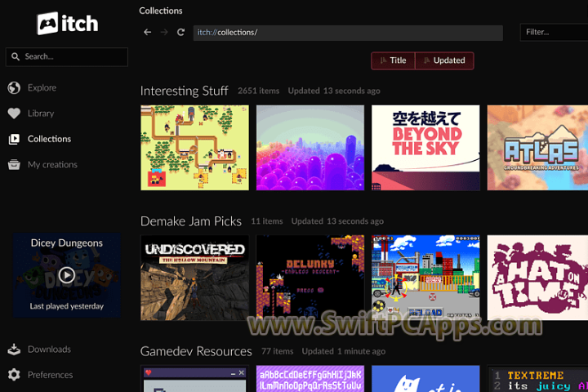Click the 77 items count

point(278,351)
